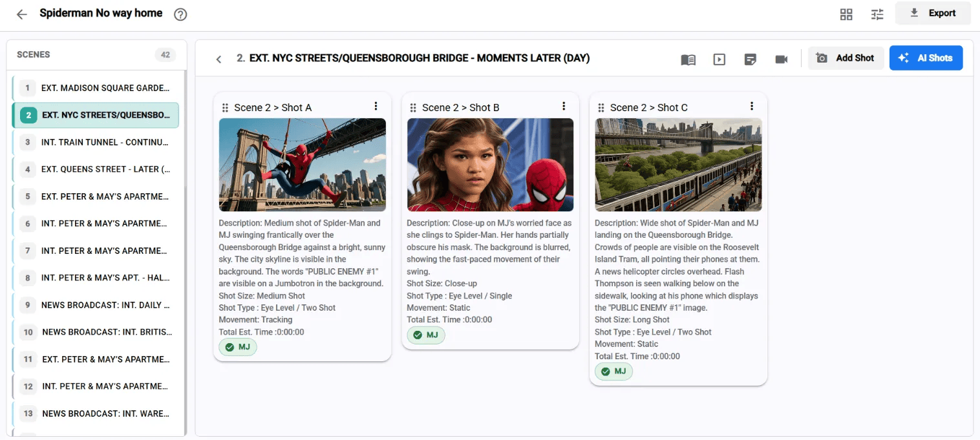Open Shot C three-dot menu
The image size is (980, 440).
pos(752,106)
